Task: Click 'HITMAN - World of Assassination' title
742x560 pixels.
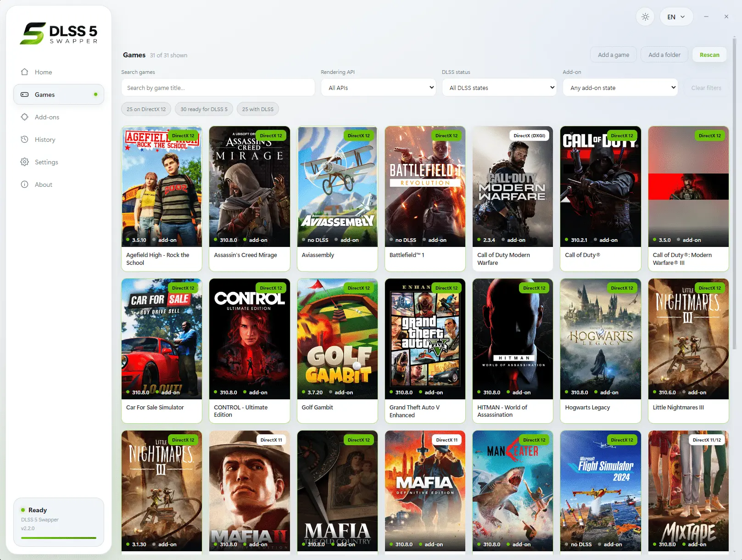Action: point(502,411)
